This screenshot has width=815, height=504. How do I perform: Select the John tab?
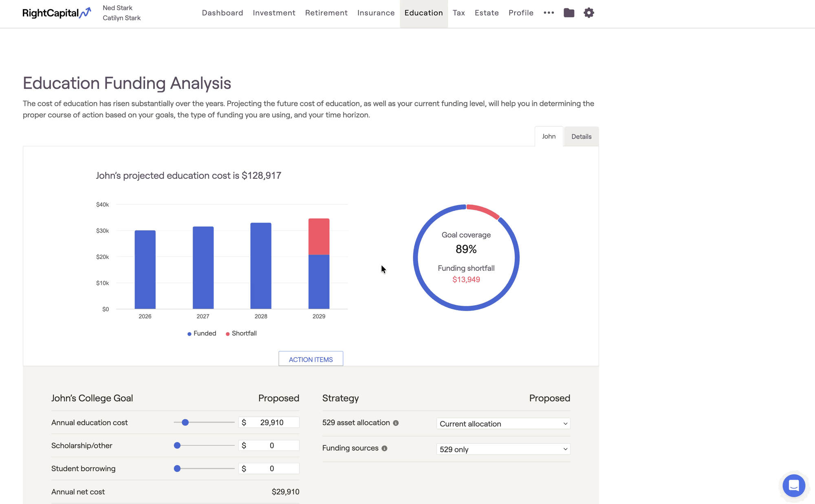click(548, 136)
